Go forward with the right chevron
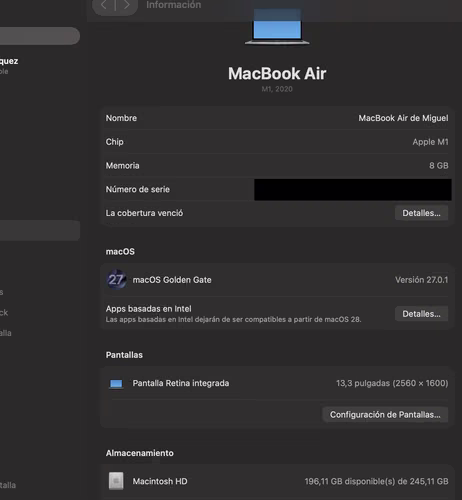Image resolution: width=462 pixels, height=500 pixels. click(x=127, y=5)
